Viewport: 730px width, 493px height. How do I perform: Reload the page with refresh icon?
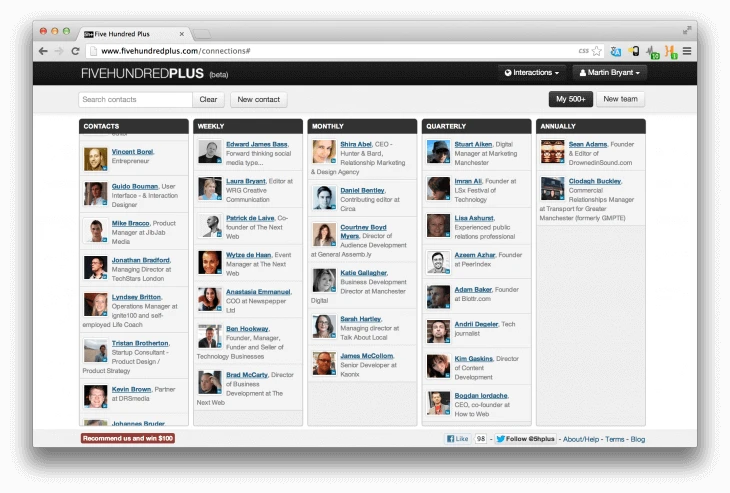(75, 51)
